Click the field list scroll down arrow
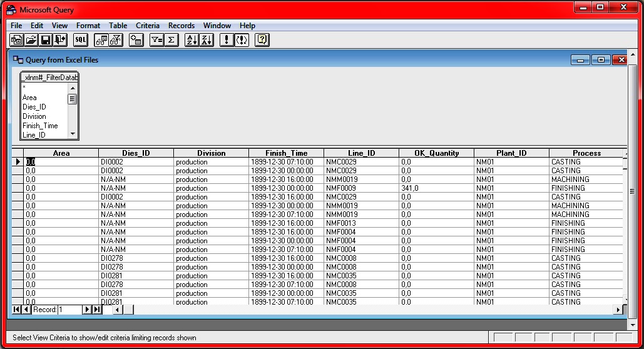 pos(73,134)
